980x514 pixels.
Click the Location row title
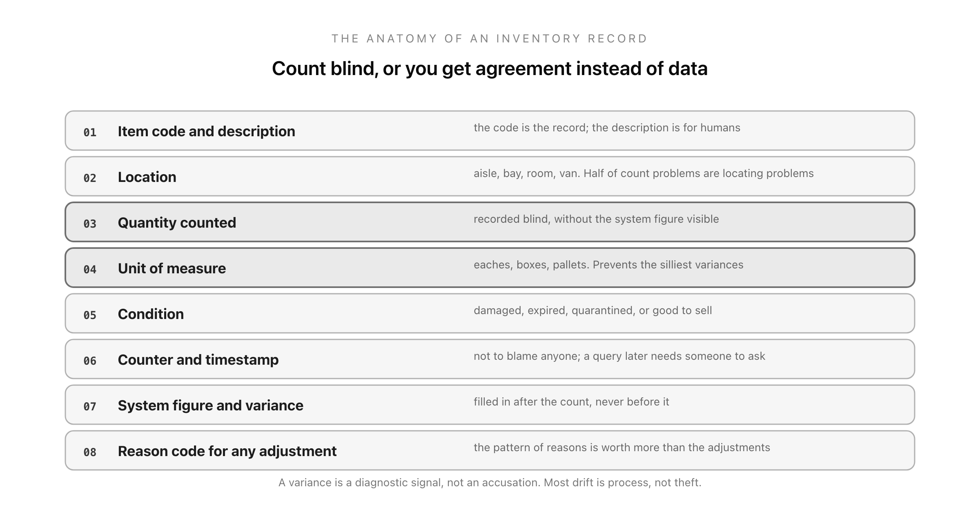[x=147, y=177]
